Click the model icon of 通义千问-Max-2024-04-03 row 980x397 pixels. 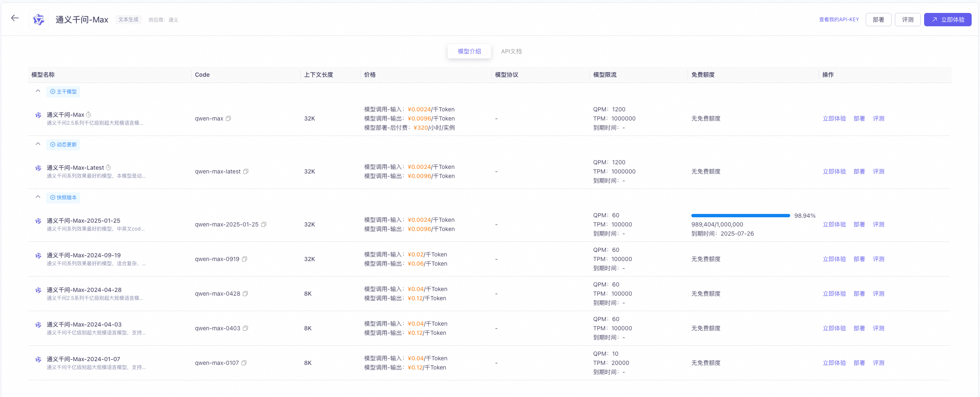[38, 325]
